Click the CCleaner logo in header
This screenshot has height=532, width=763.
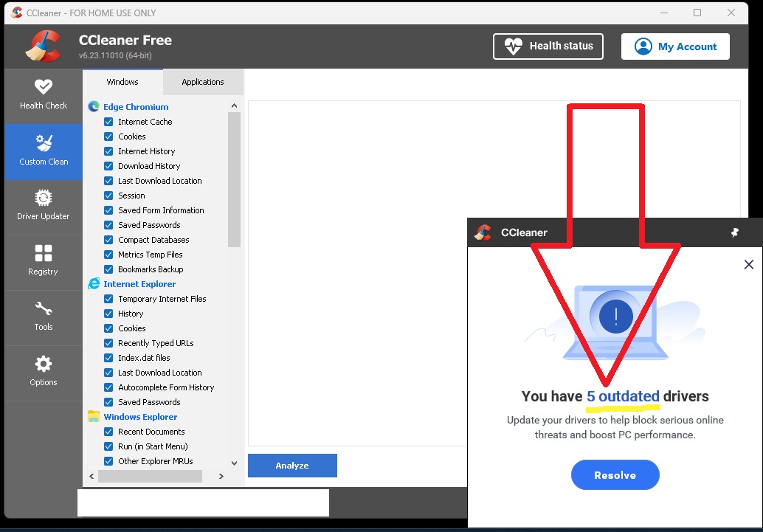pyautogui.click(x=43, y=46)
